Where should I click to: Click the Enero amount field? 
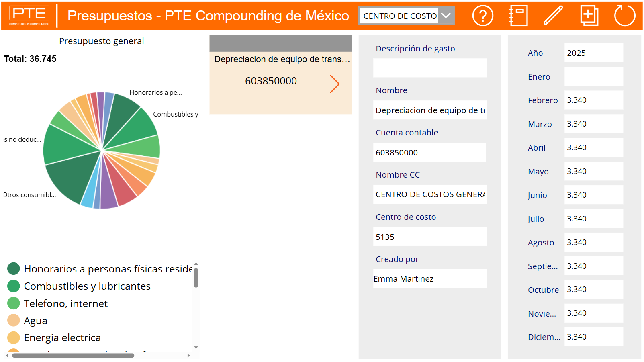593,76
